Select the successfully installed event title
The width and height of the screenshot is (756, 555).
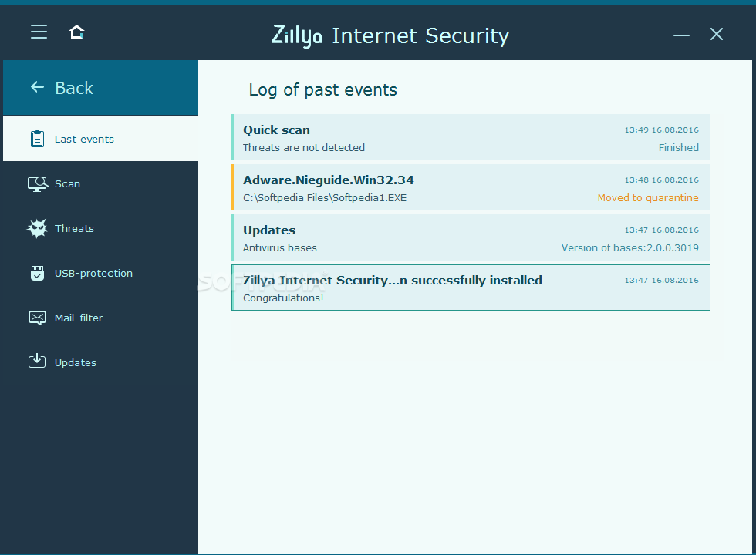pos(393,281)
